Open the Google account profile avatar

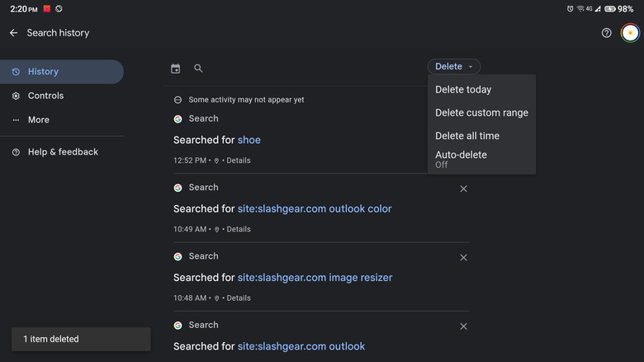[x=630, y=33]
